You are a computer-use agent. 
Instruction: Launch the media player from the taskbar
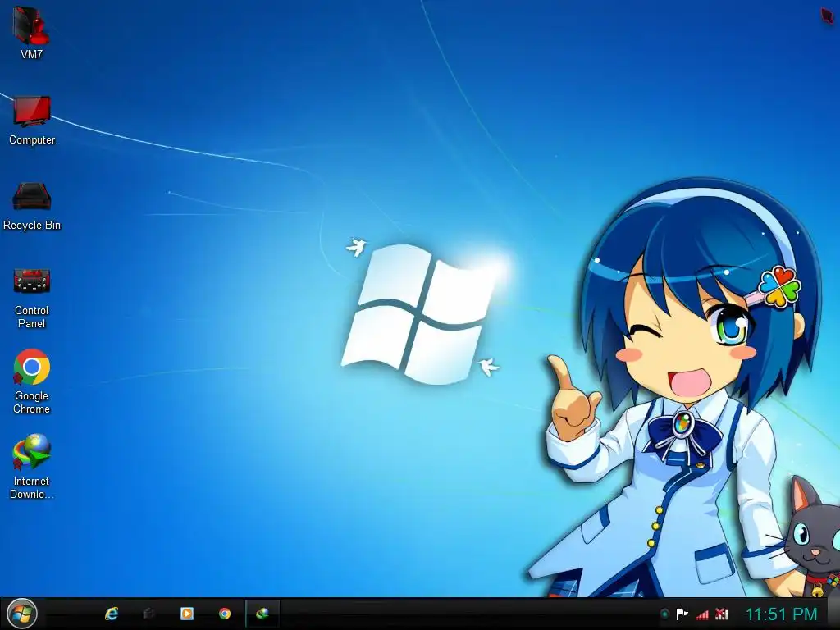tap(187, 614)
